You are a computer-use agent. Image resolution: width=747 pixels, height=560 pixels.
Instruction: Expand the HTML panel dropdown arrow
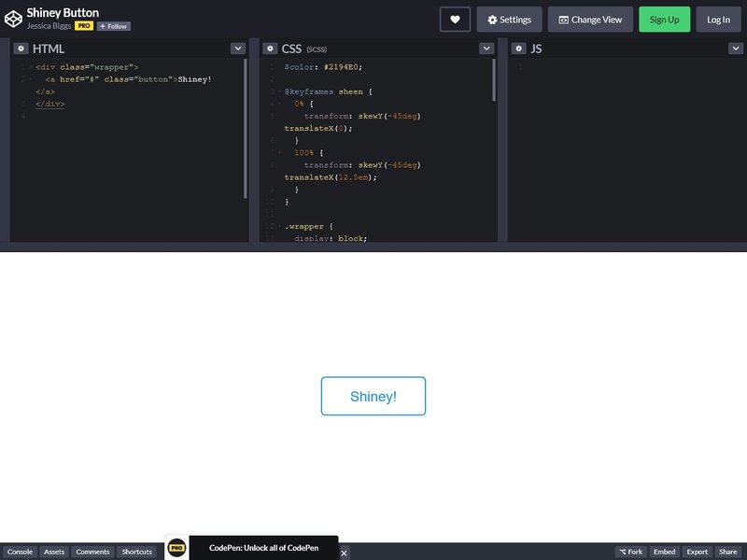[238, 49]
